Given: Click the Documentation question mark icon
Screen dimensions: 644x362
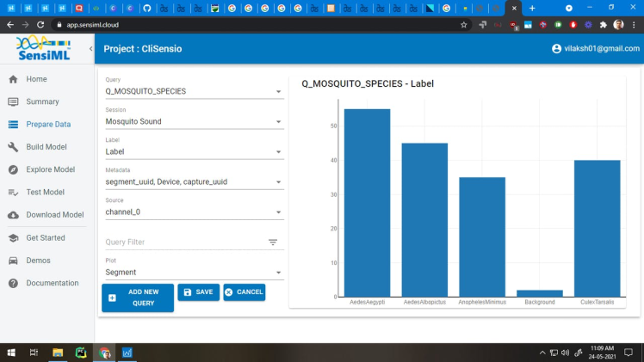Looking at the screenshot, I should (13, 283).
